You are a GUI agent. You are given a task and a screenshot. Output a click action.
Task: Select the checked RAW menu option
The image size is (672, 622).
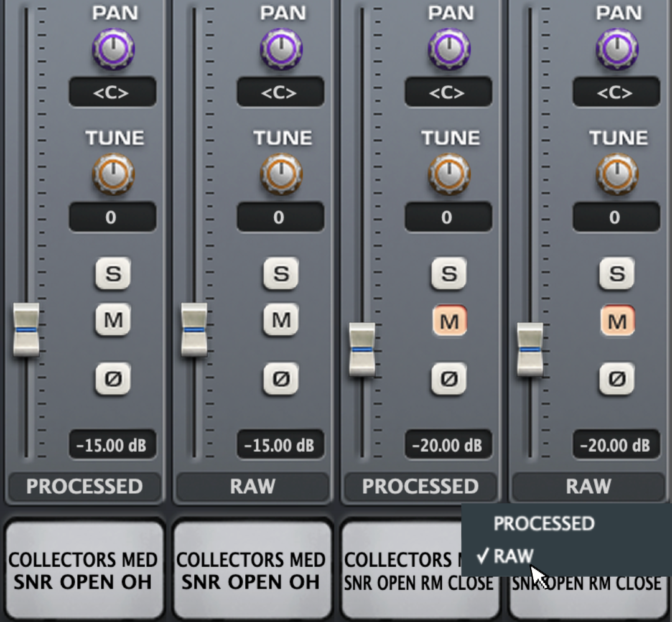[x=513, y=556]
